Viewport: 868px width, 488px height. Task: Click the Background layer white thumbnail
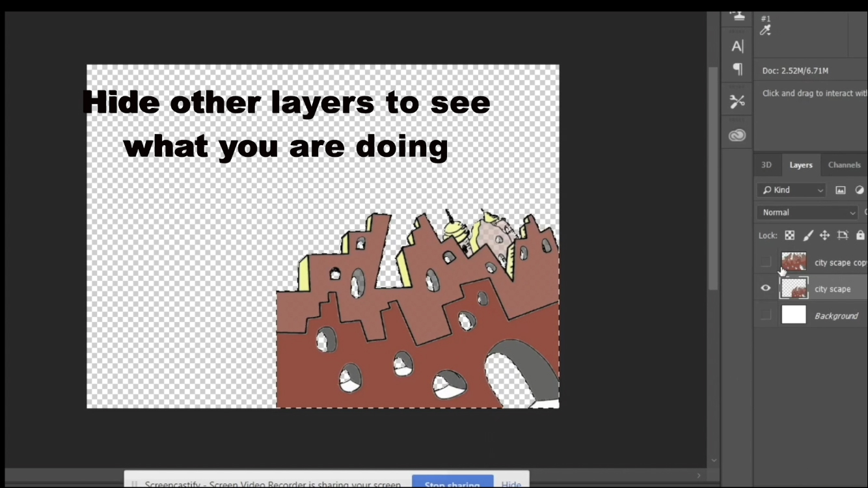[793, 315]
